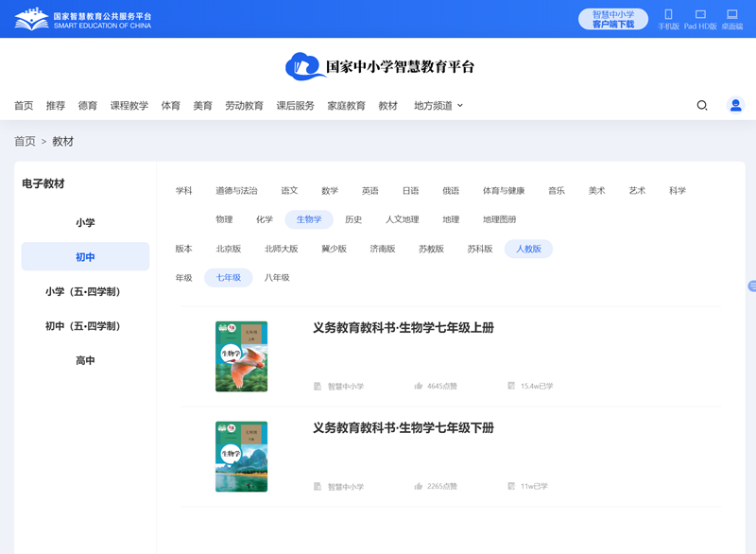The height and width of the screenshot is (554, 756).
Task: Open the 德育 nav item
Action: (87, 105)
